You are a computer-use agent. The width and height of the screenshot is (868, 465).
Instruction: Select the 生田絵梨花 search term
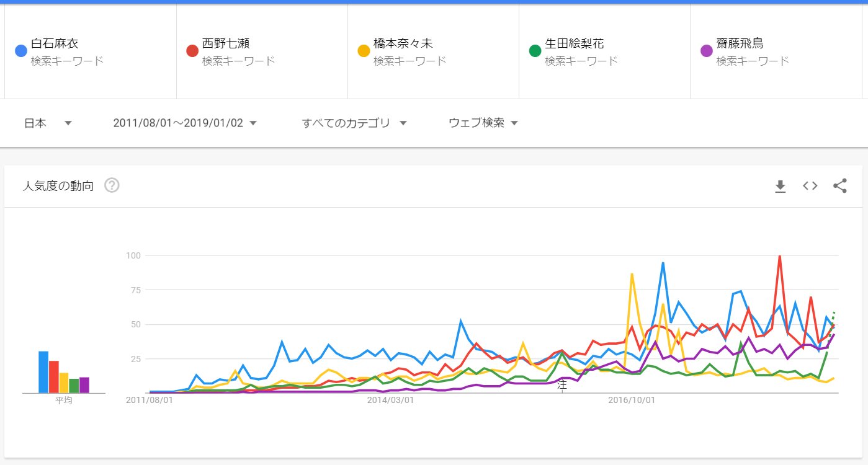[x=574, y=44]
